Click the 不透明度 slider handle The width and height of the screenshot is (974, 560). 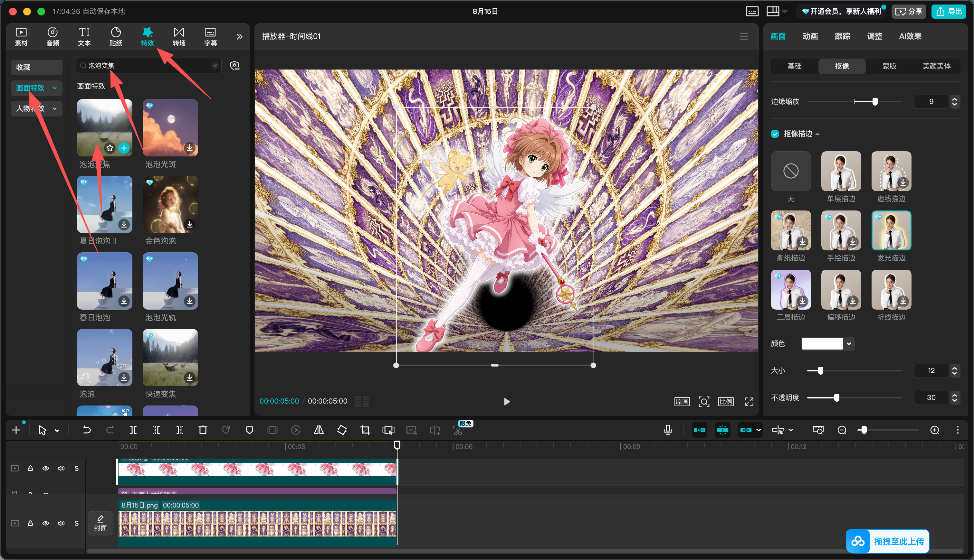tap(836, 398)
